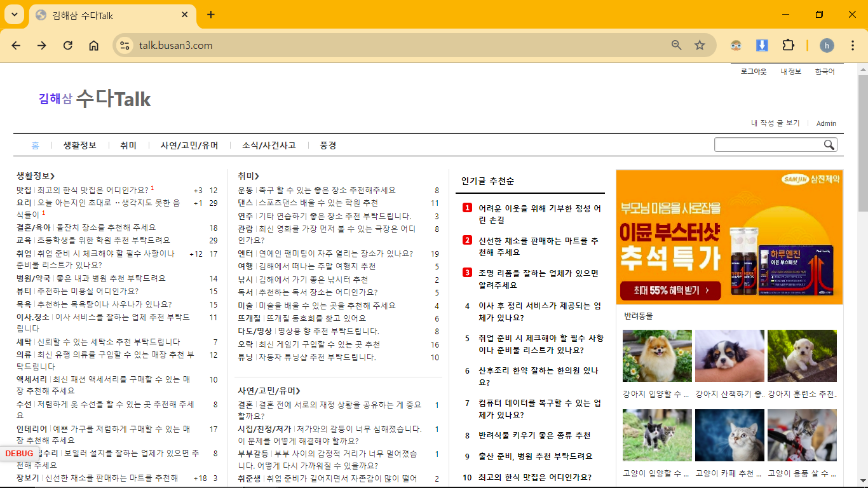Open post 스포츠댄스 배울 수 있는 학원 추천
868x488 pixels.
[318, 203]
